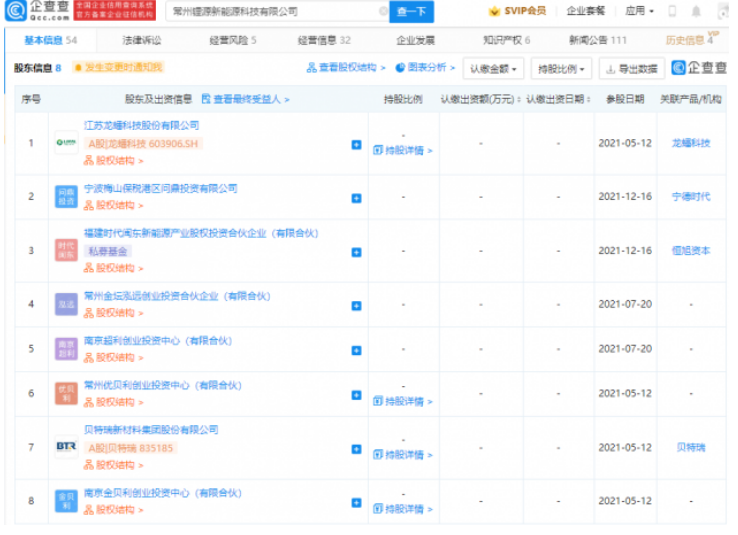Click the SVIP会员 crown icon
This screenshot has height=535, width=738.
[495, 11]
